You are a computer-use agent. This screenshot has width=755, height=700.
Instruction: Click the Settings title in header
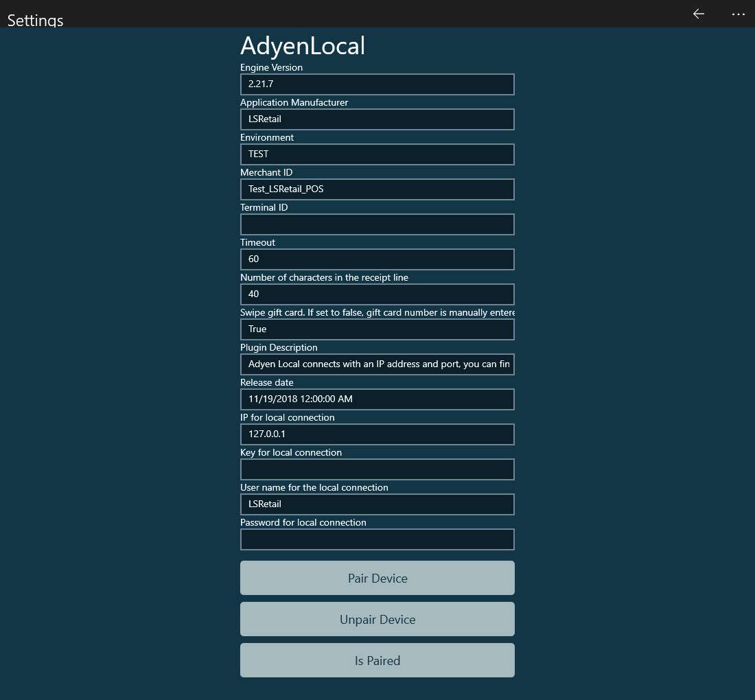point(36,20)
